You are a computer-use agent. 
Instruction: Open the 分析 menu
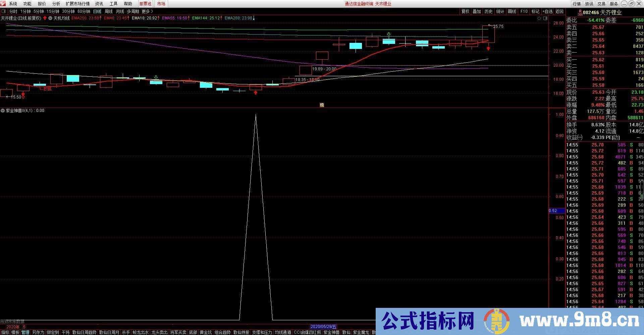point(56,4)
